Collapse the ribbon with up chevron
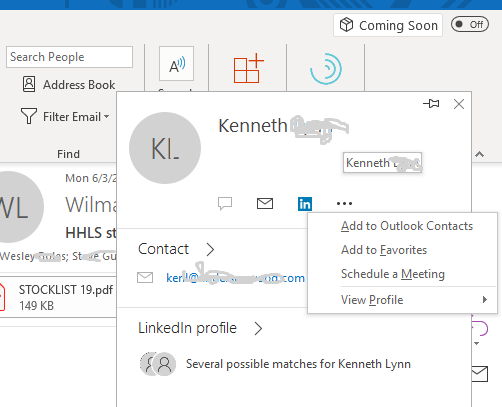Screen dimensions: 502x407 pyautogui.click(x=479, y=154)
